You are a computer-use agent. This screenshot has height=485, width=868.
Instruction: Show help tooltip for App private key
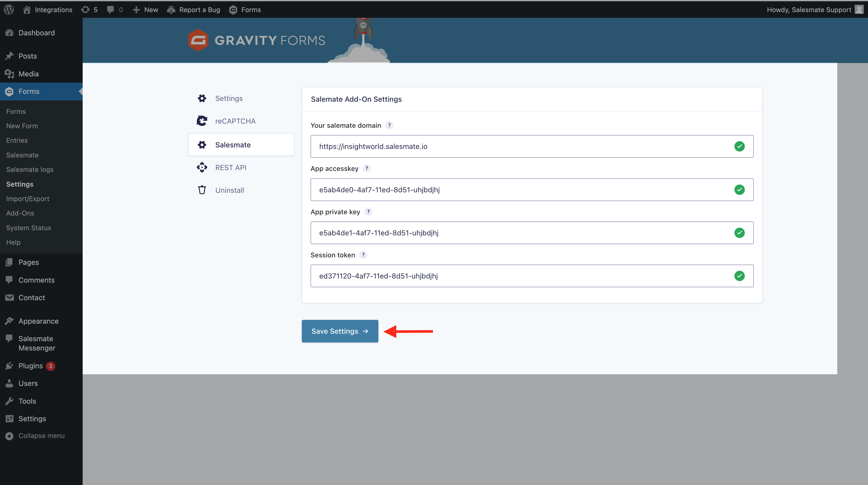pos(368,212)
